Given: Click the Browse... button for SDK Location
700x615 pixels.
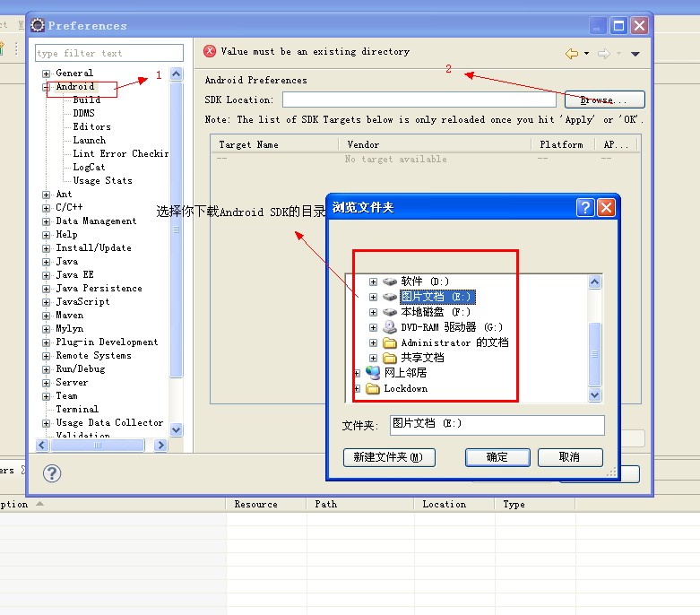Looking at the screenshot, I should (x=604, y=100).
